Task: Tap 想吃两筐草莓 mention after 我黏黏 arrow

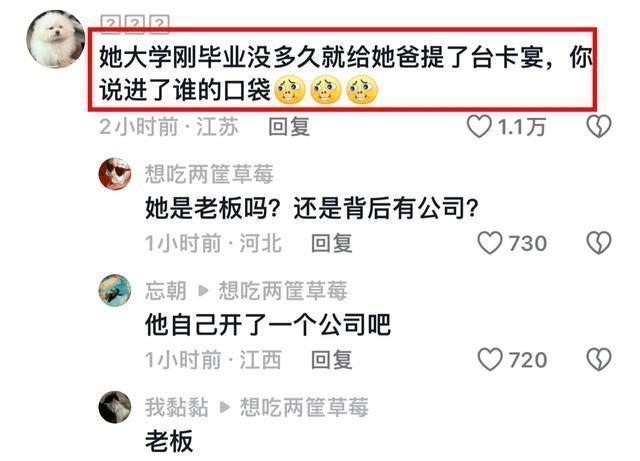Action: (x=304, y=407)
